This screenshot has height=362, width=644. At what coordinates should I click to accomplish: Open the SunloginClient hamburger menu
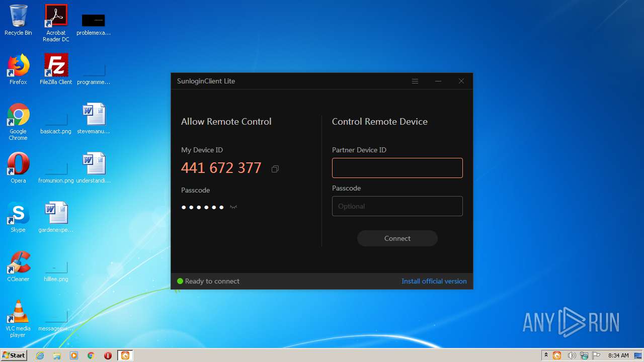click(x=415, y=81)
